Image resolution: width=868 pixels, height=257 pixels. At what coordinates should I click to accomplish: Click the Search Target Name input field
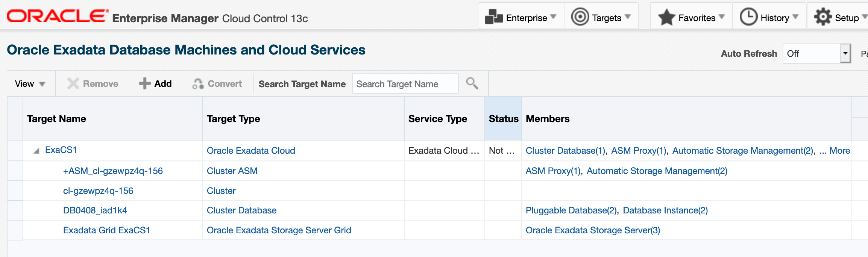pyautogui.click(x=405, y=84)
